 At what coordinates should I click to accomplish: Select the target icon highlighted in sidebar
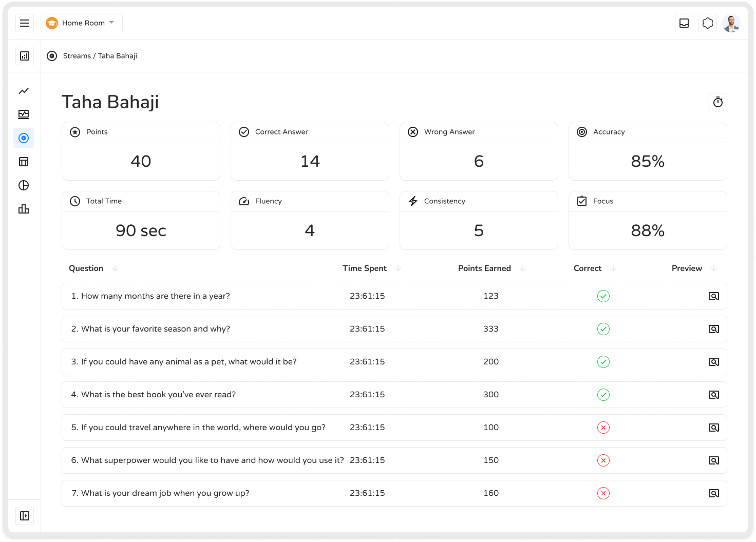pyautogui.click(x=24, y=138)
